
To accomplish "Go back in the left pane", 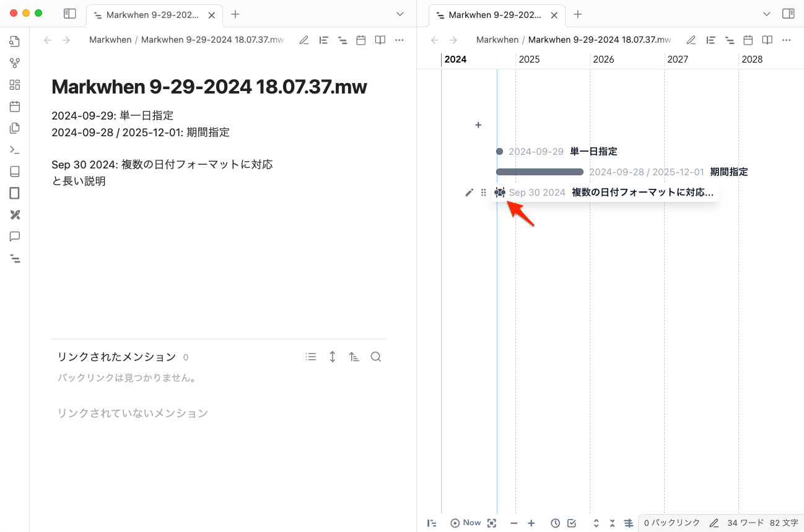I will (x=48, y=40).
